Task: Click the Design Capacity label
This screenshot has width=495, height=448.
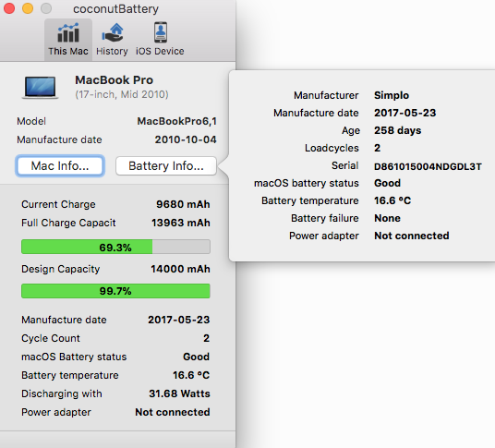Action: pos(61,269)
